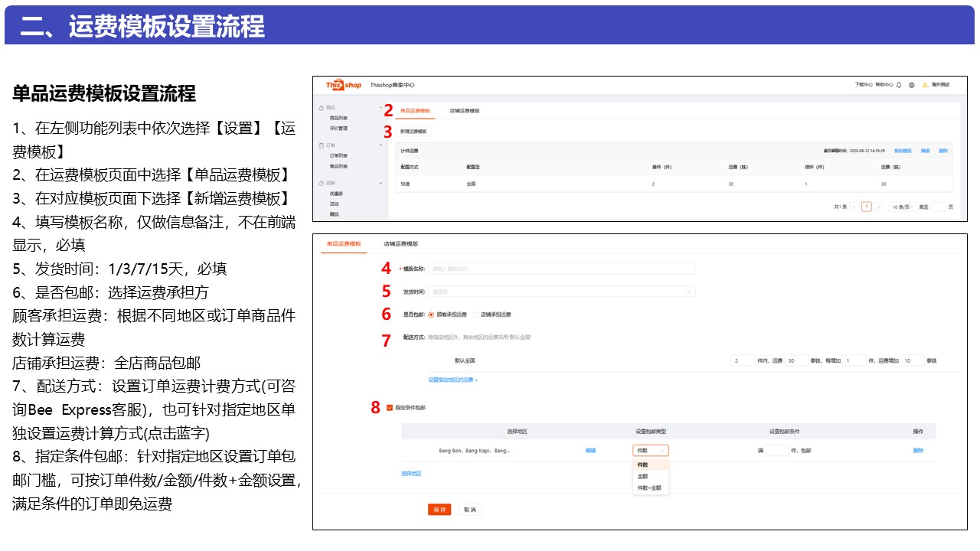Click the 满 件 threshold input
The width and height of the screenshot is (980, 551).
click(x=777, y=451)
